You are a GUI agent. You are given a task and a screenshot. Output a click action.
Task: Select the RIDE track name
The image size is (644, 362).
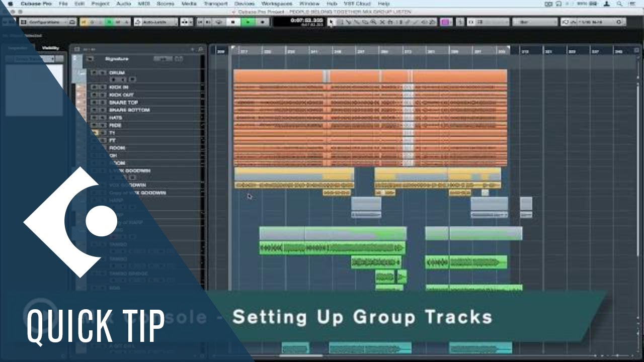[x=115, y=125]
